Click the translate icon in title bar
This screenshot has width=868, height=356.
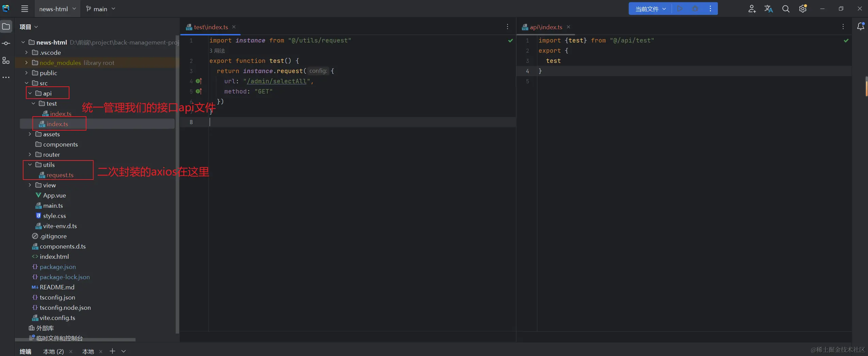click(x=768, y=9)
